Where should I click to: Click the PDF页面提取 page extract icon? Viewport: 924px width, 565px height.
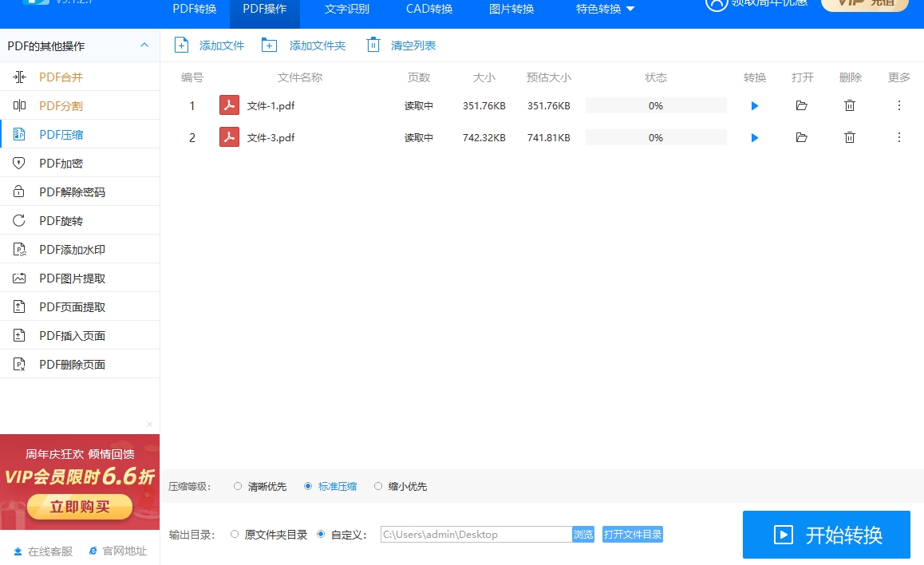[x=19, y=307]
